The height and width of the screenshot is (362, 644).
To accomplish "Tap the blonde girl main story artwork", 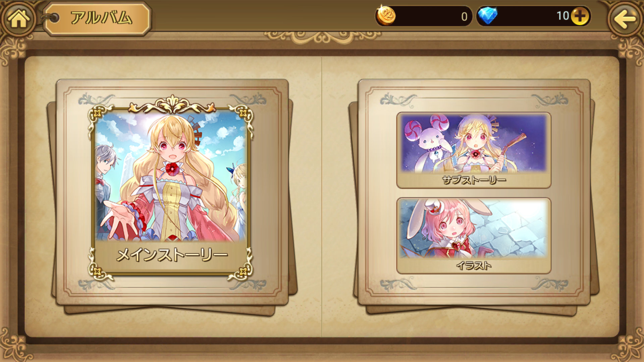I will click(x=171, y=177).
